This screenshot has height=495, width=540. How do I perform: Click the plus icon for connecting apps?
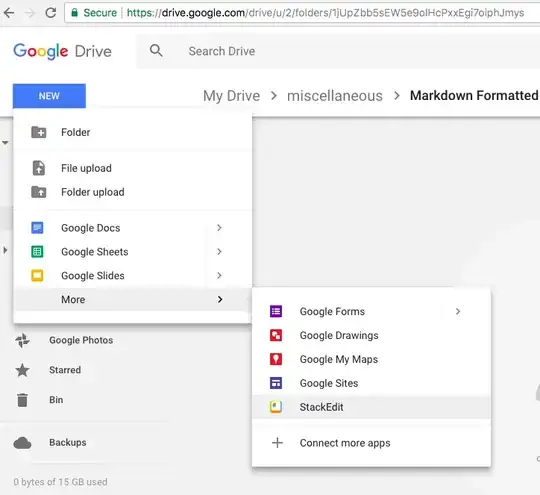(x=277, y=443)
